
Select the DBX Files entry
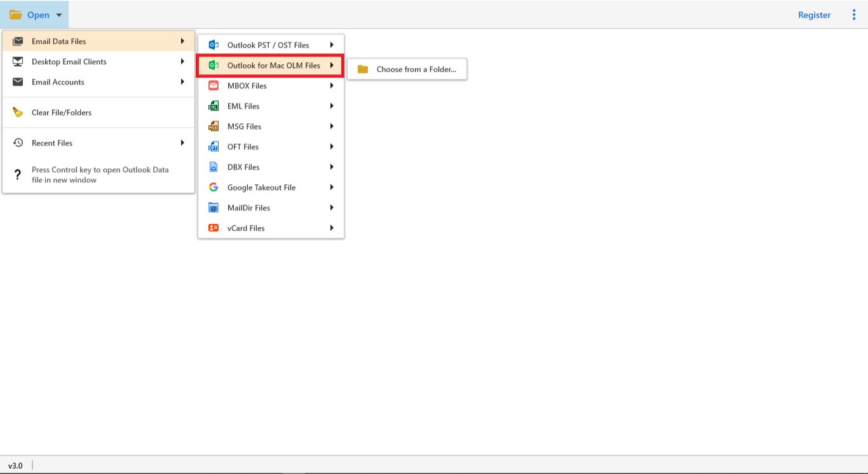tap(271, 167)
